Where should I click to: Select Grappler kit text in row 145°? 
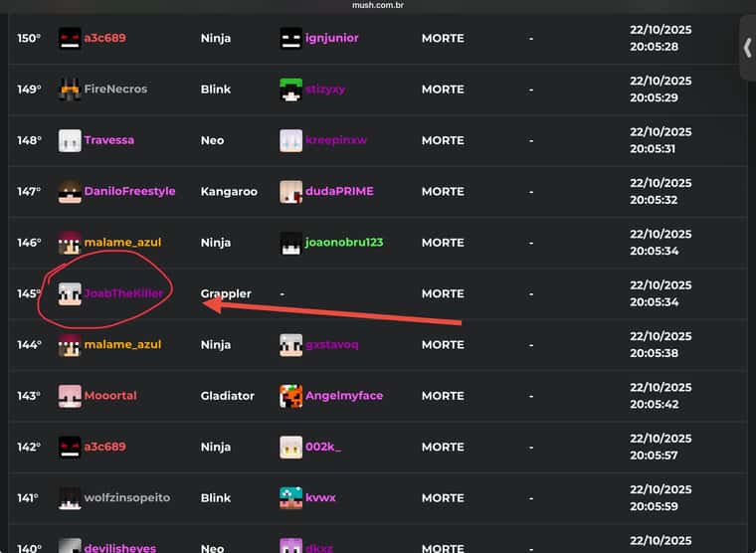pos(226,294)
